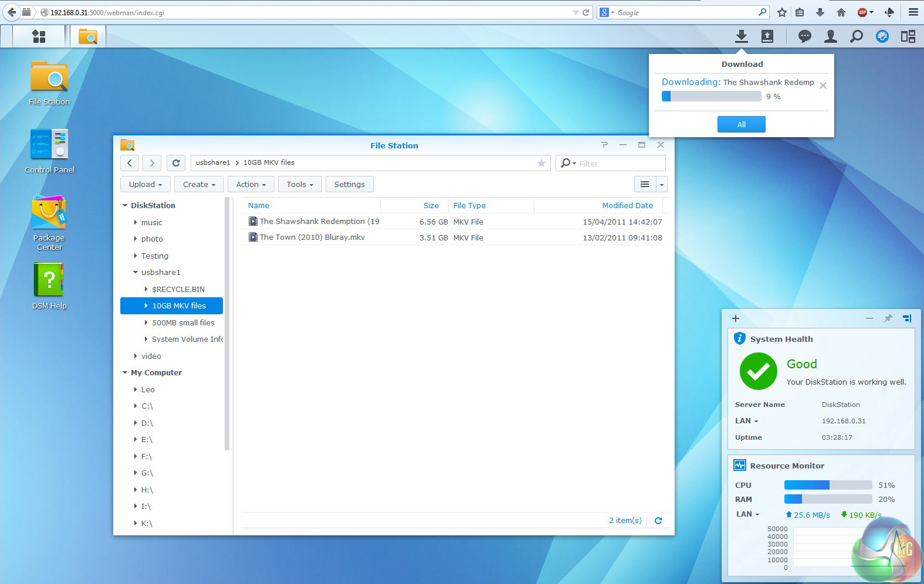This screenshot has height=584, width=924.
Task: Refresh the File Station folder view
Action: pyautogui.click(x=176, y=163)
